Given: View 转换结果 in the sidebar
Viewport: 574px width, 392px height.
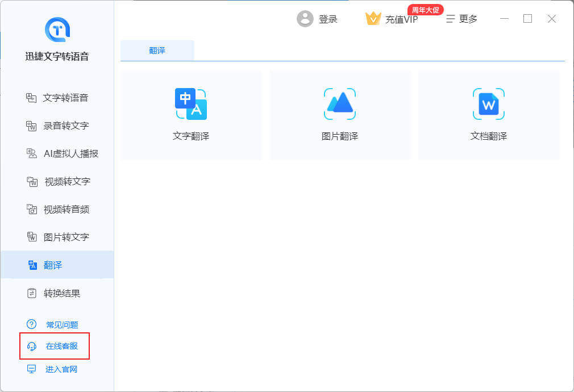Looking at the screenshot, I should click(61, 294).
